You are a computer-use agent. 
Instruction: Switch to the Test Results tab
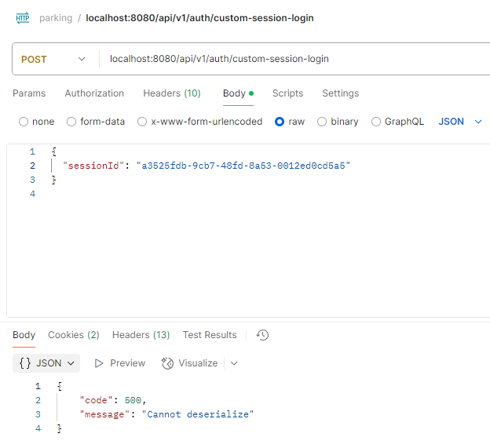point(210,335)
